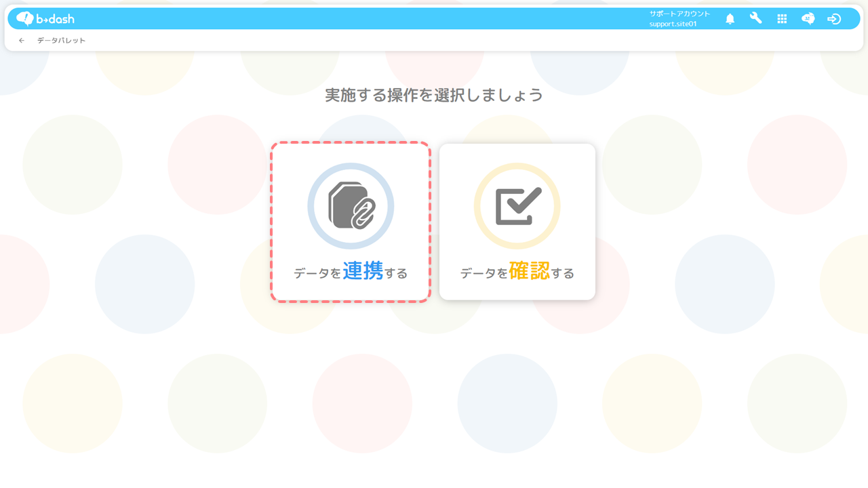Screen dimensions: 868x488
Task: Open the apps grid menu
Action: pyautogui.click(x=782, y=19)
